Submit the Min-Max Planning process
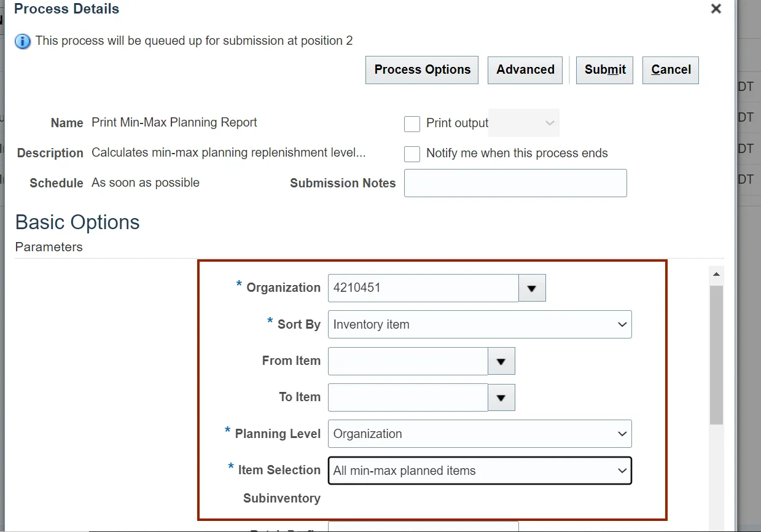761x532 pixels. 604,70
